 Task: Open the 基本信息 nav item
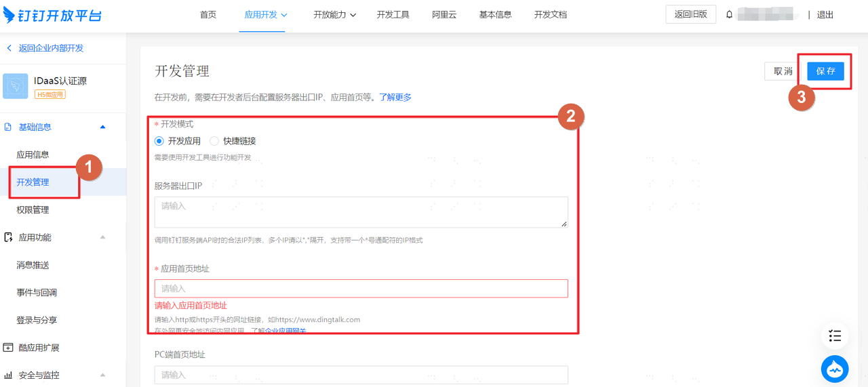click(495, 14)
